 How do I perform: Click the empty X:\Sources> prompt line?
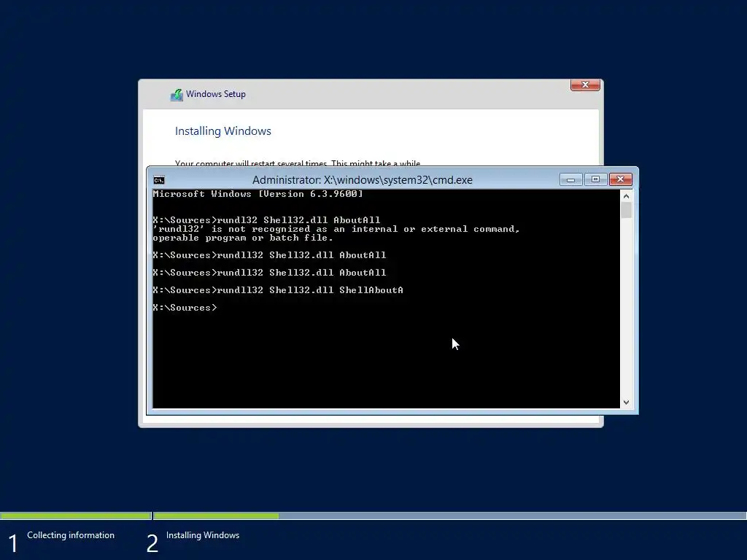click(x=185, y=308)
